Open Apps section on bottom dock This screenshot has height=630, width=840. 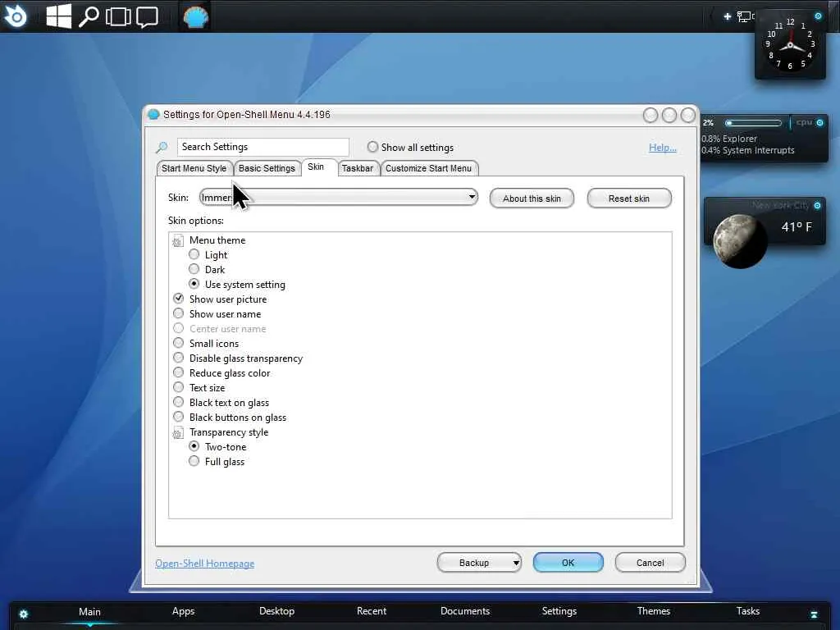(x=183, y=611)
